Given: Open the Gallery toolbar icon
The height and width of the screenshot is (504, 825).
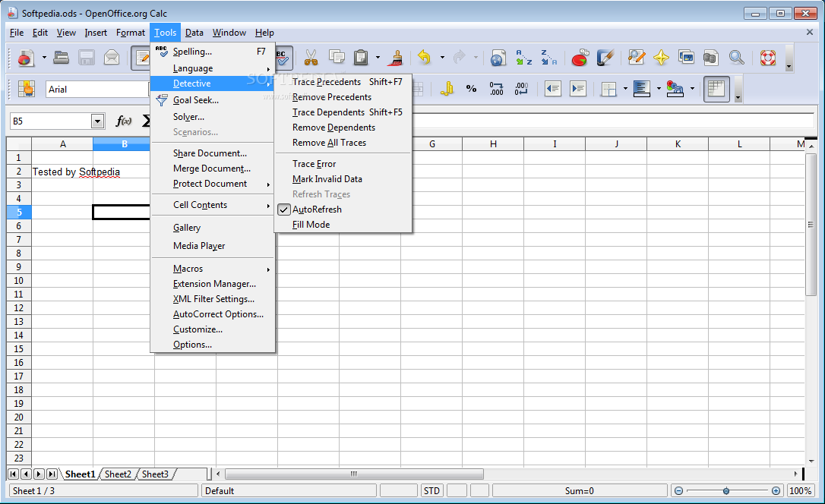Looking at the screenshot, I should pyautogui.click(x=686, y=57).
